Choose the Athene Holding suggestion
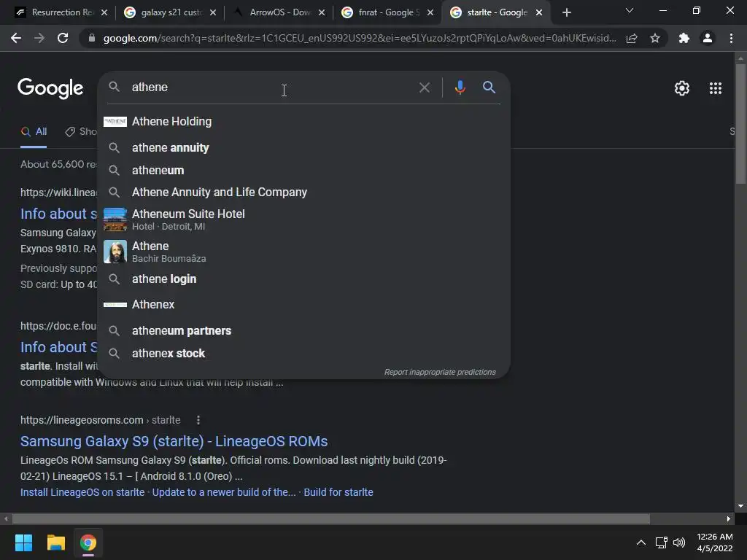The image size is (747, 560). pyautogui.click(x=304, y=122)
